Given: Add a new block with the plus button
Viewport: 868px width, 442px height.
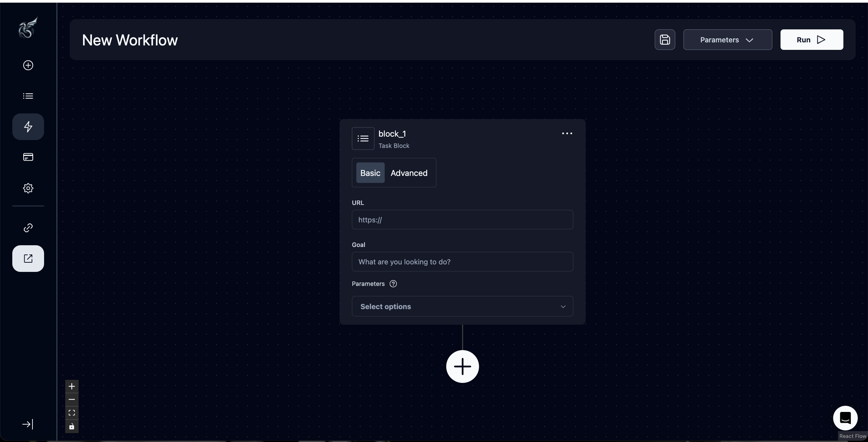Looking at the screenshot, I should (462, 367).
